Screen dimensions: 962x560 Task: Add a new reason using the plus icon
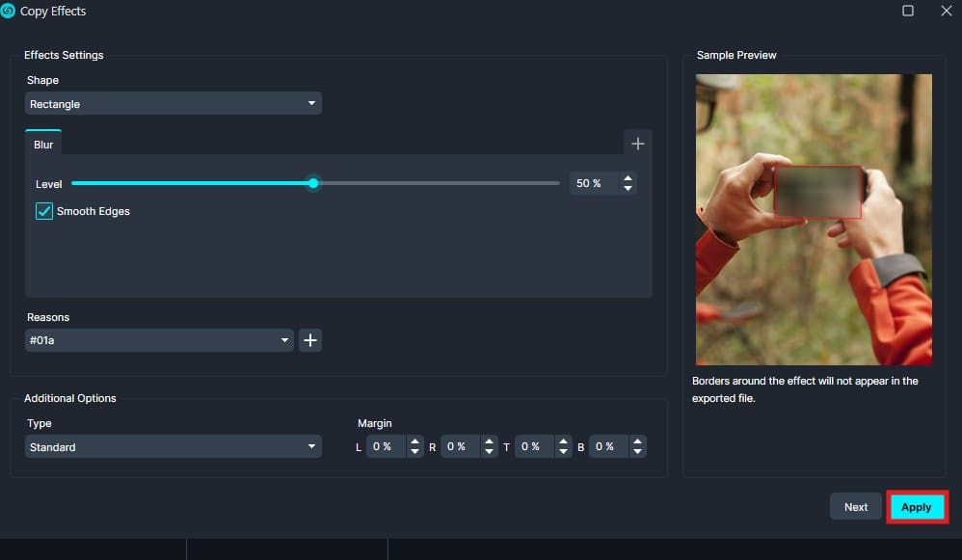[x=309, y=339]
